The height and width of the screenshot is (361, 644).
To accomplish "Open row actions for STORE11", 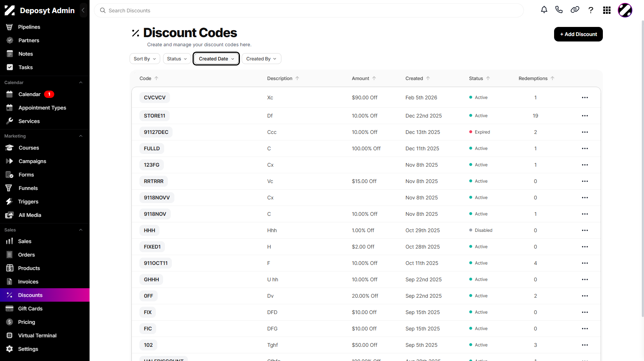I will 585,116.
